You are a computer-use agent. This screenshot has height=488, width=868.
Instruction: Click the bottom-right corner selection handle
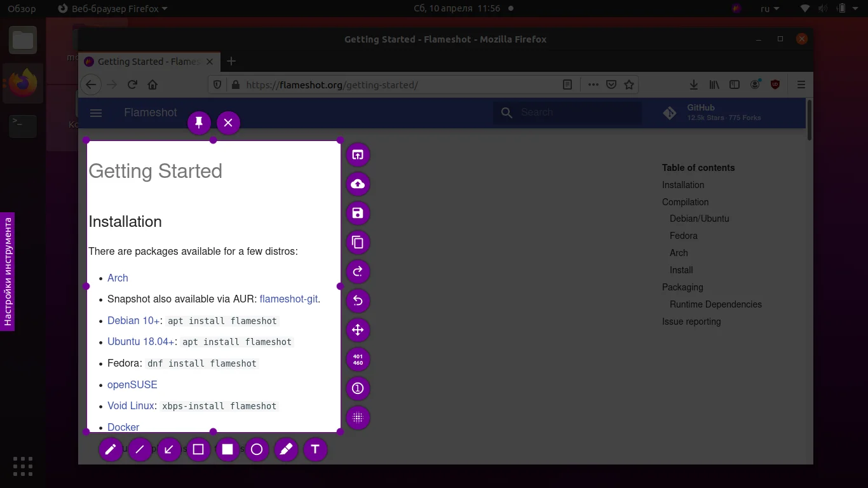pos(341,432)
